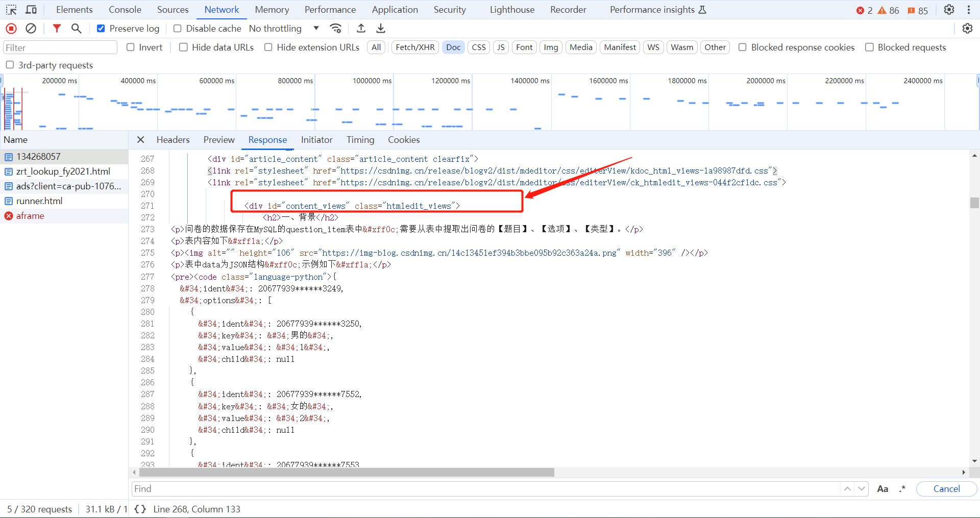
Task: Enable Disable cache checkbox
Action: [177, 29]
